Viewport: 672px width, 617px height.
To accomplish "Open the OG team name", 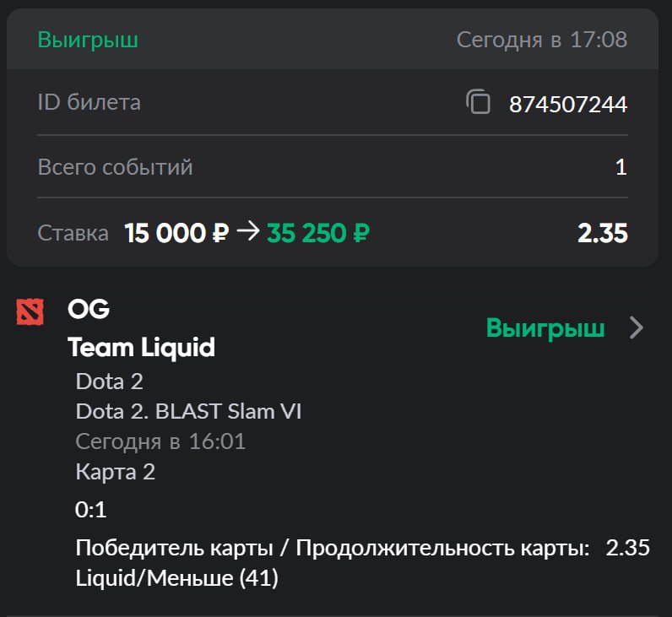I will (89, 310).
